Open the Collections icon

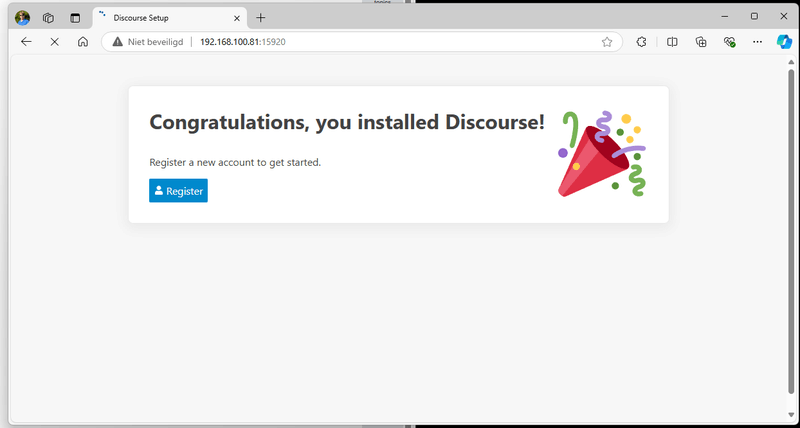pyautogui.click(x=702, y=42)
